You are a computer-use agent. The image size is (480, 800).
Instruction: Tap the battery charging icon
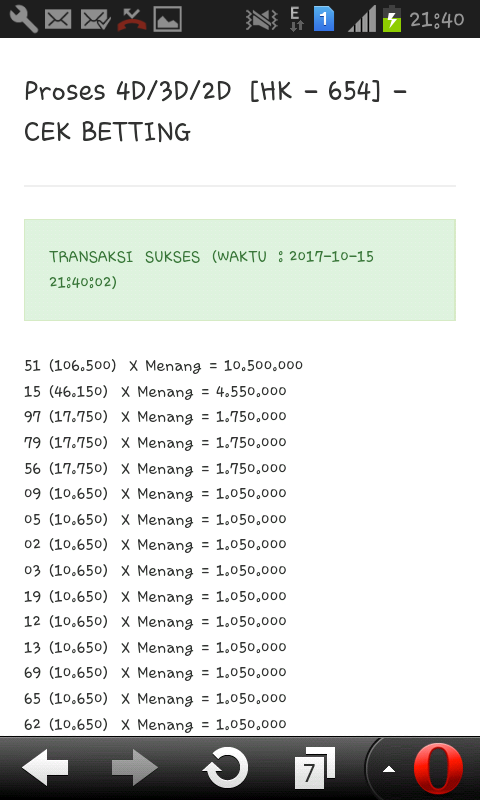click(x=392, y=19)
